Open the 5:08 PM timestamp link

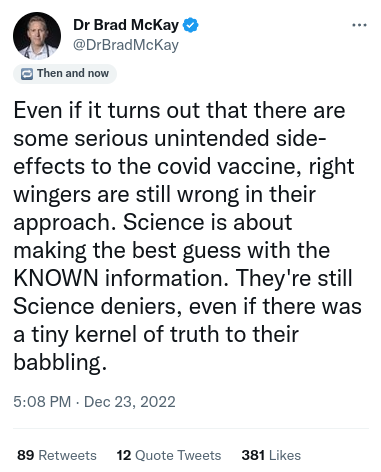click(x=42, y=402)
